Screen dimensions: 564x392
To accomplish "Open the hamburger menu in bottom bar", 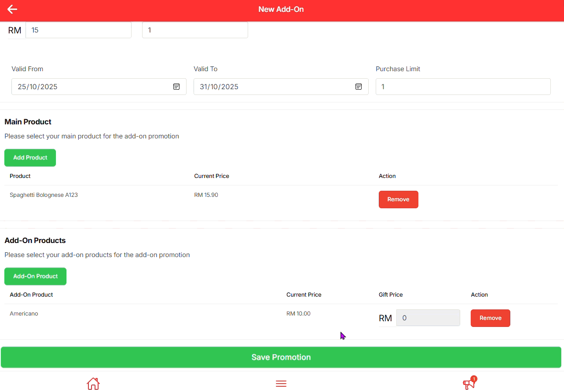I will coord(281,384).
